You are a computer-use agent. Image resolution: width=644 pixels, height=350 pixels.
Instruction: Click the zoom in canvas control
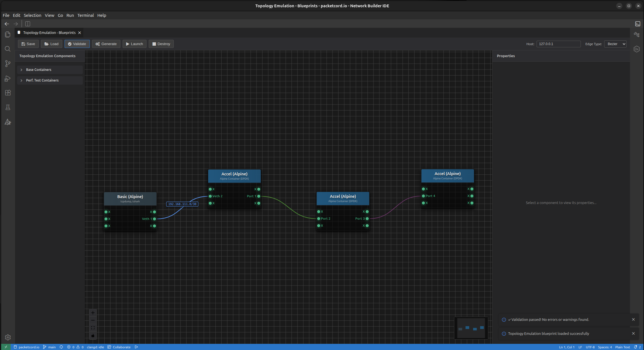(x=93, y=313)
